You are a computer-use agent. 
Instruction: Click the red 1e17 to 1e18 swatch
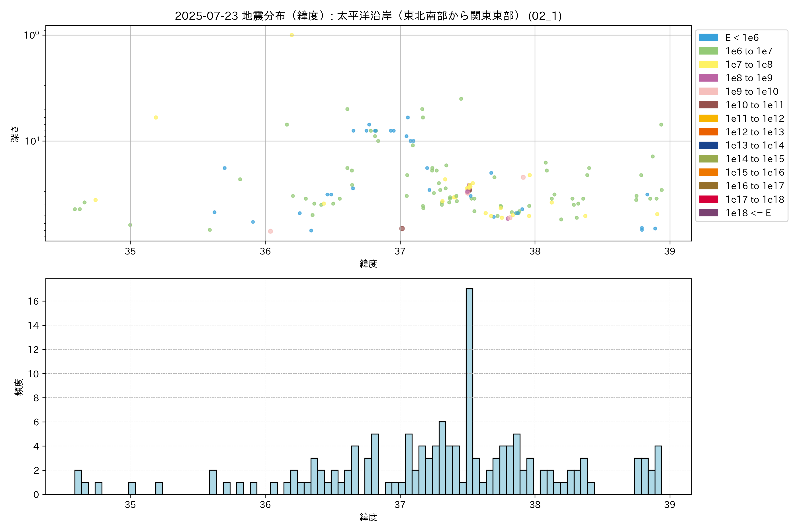[708, 199]
